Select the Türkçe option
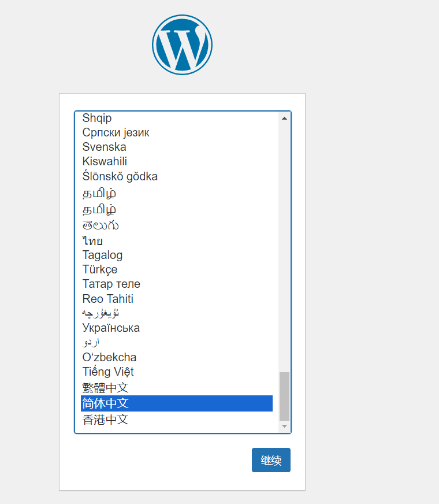Image resolution: width=439 pixels, height=504 pixels. point(99,269)
